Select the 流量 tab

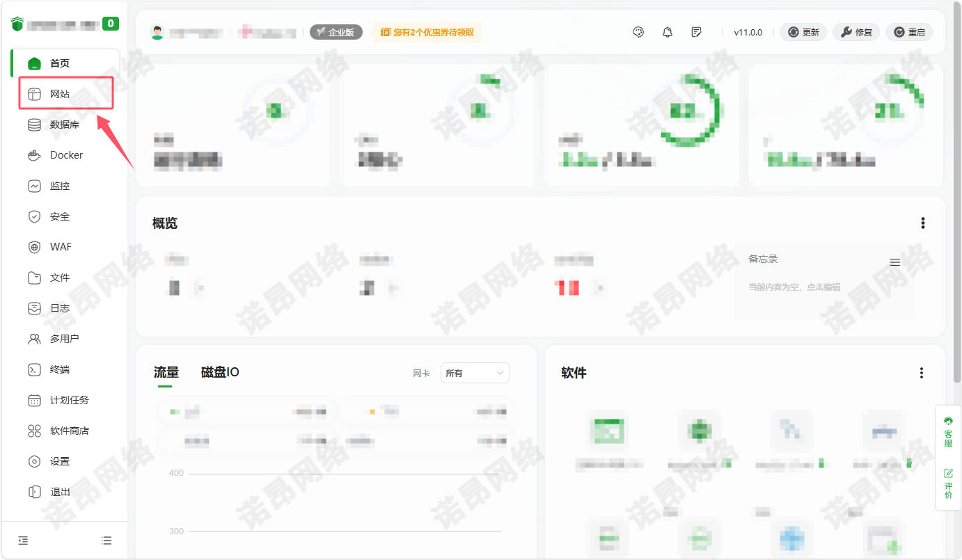(166, 372)
